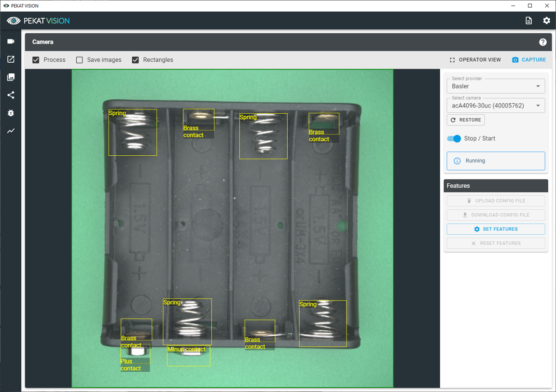
Task: Open the statistics chart sidebar icon
Action: point(11,131)
